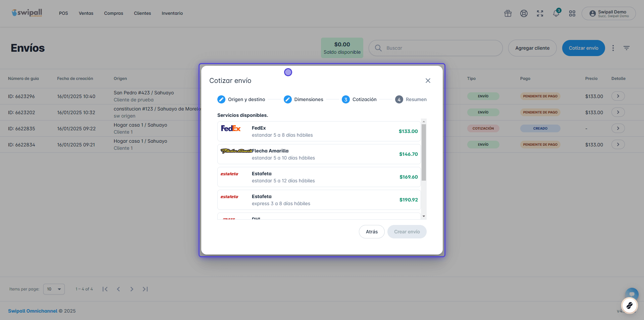Click the Origen y destino step pencil icon
The image size is (644, 320).
pos(221,99)
